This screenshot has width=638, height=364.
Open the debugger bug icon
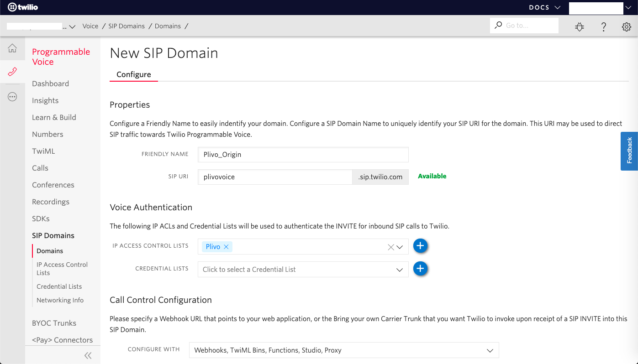[x=580, y=26]
